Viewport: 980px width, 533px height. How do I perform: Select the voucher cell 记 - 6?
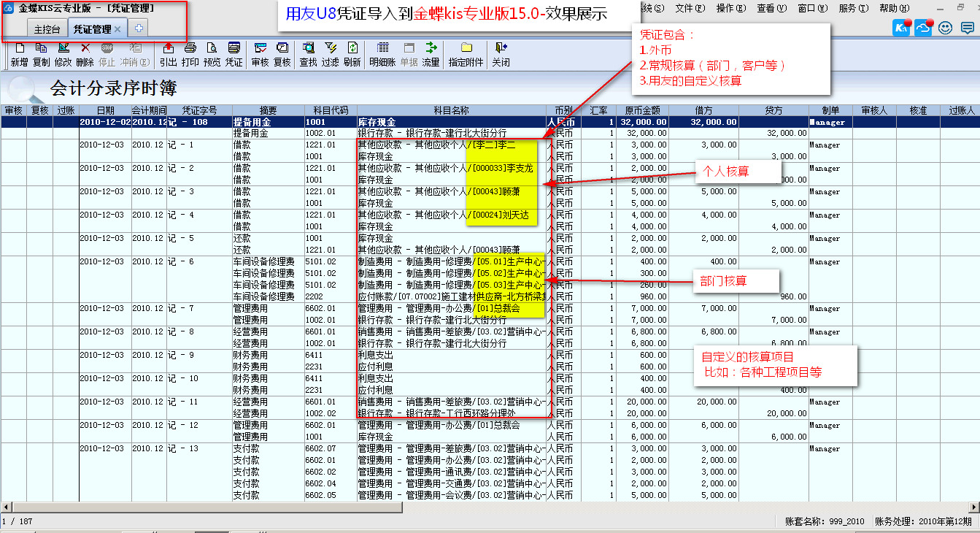point(199,261)
